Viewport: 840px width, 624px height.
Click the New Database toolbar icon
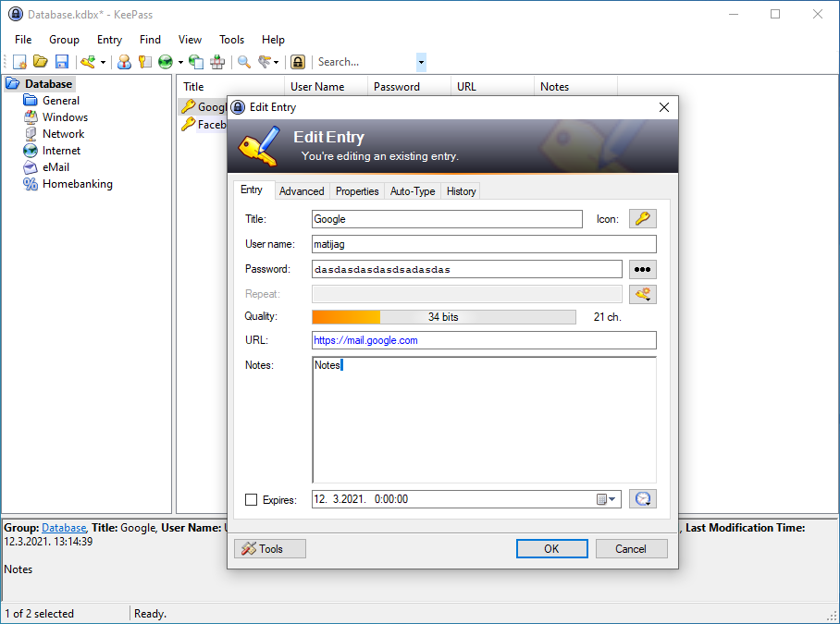[x=19, y=62]
